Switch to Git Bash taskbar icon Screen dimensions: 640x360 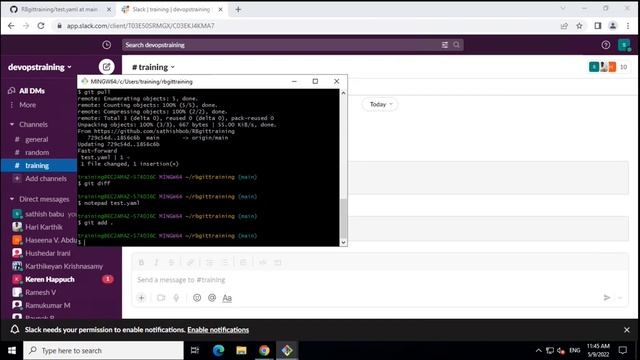(287, 351)
